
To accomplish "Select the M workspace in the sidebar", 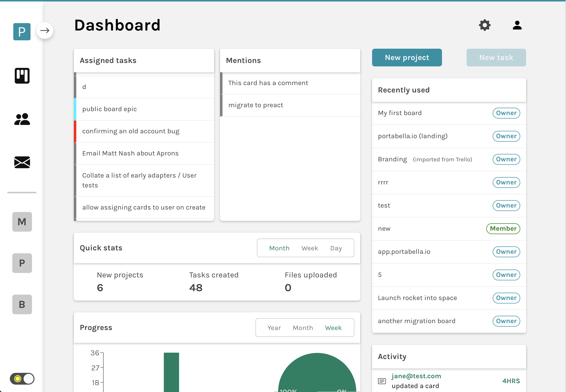I will pyautogui.click(x=22, y=222).
